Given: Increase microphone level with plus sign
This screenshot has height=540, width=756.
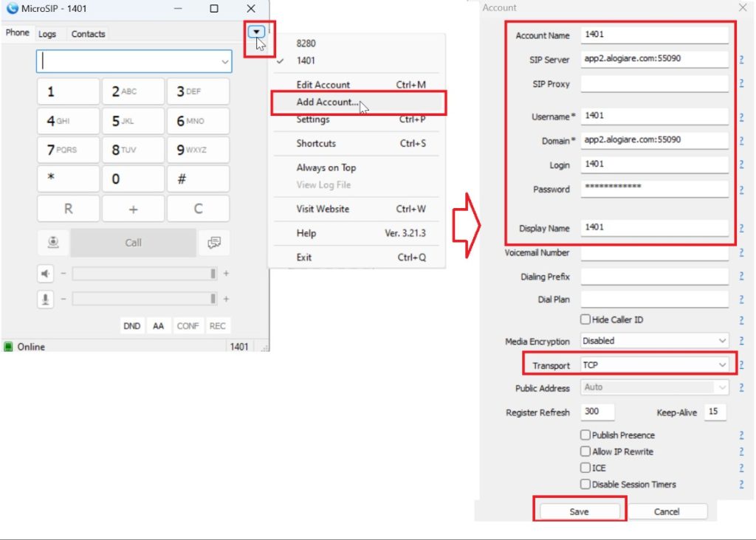Looking at the screenshot, I should click(226, 299).
